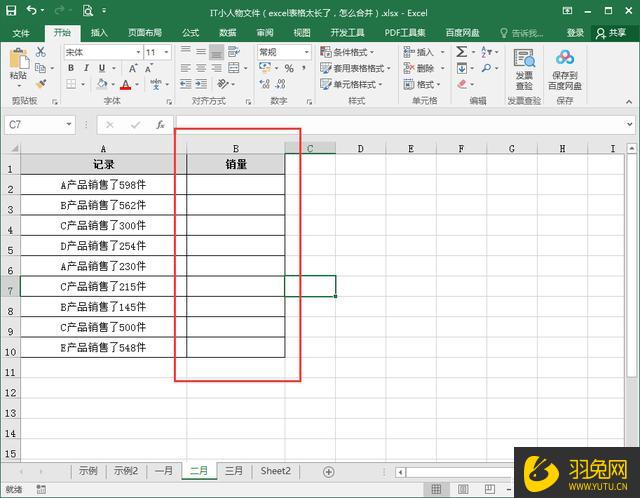640x498 pixels.
Task: Open 条件格式 conditional formatting menu
Action: (347, 52)
